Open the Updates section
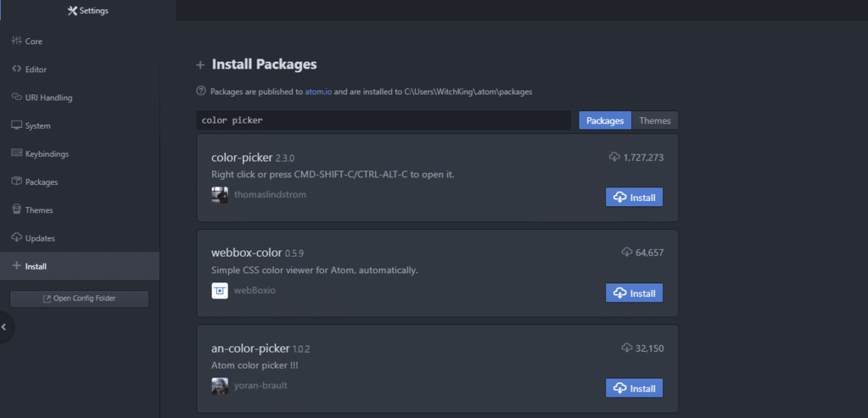Image resolution: width=868 pixels, height=418 pixels. point(80,238)
